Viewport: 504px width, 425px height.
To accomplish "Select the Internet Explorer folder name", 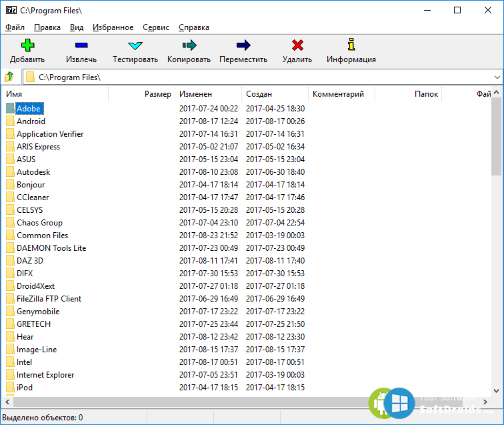I will point(45,375).
